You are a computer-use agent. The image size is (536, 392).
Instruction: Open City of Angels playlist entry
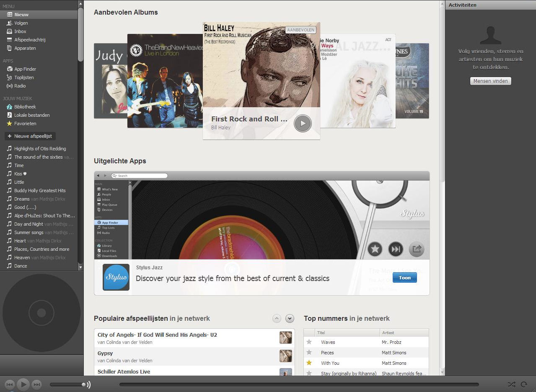tap(194, 338)
